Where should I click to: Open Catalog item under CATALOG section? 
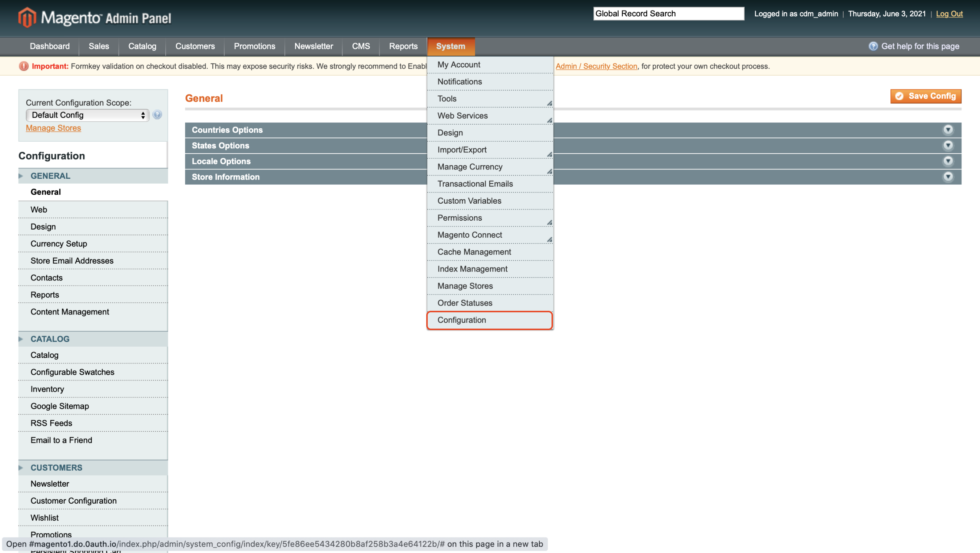[x=93, y=355]
